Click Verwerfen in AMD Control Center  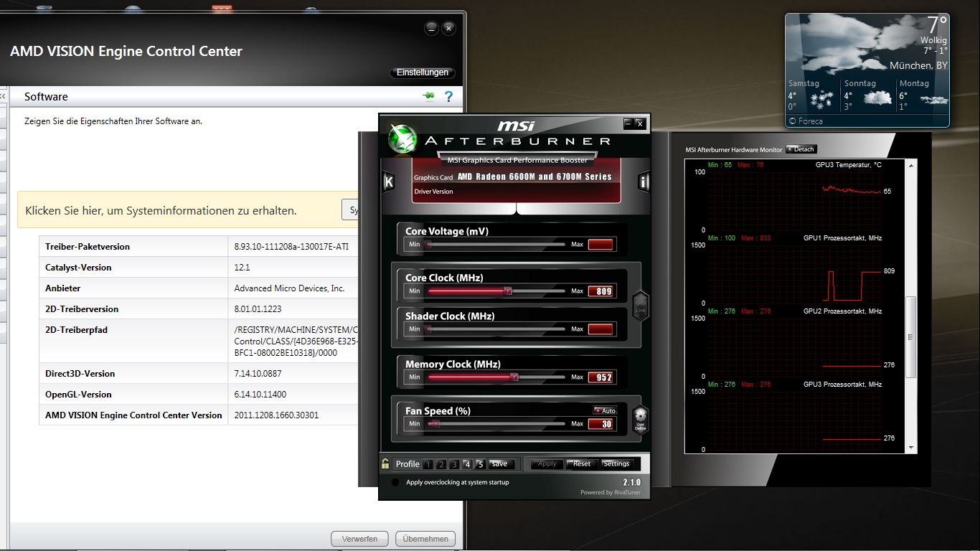pyautogui.click(x=359, y=539)
